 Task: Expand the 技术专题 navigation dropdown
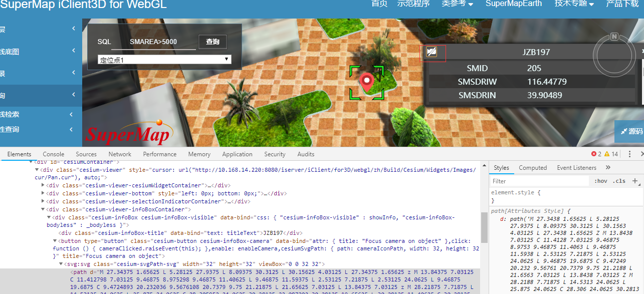[x=574, y=4]
